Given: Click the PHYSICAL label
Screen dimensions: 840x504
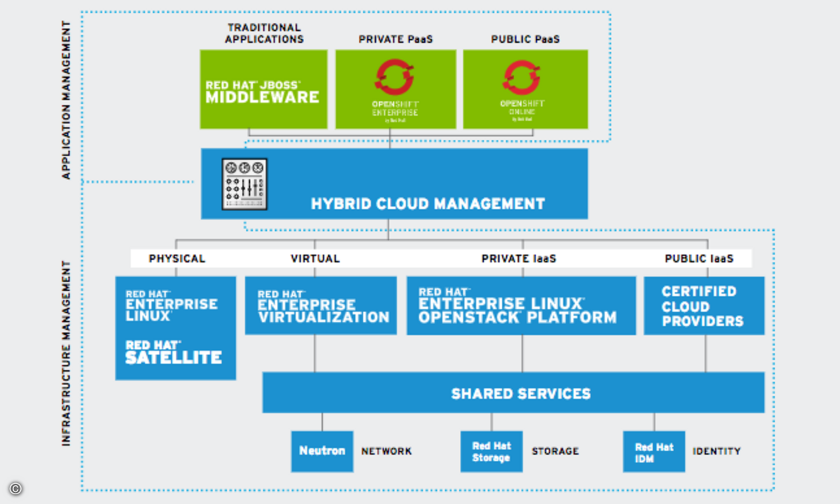Looking at the screenshot, I should [177, 258].
